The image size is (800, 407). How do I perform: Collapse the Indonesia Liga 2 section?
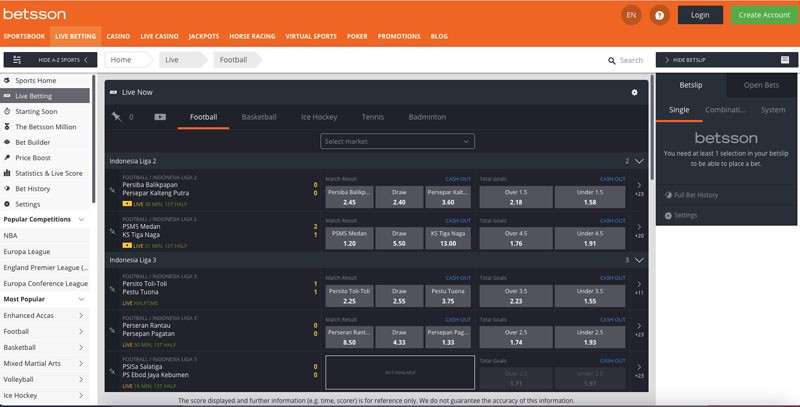[639, 161]
